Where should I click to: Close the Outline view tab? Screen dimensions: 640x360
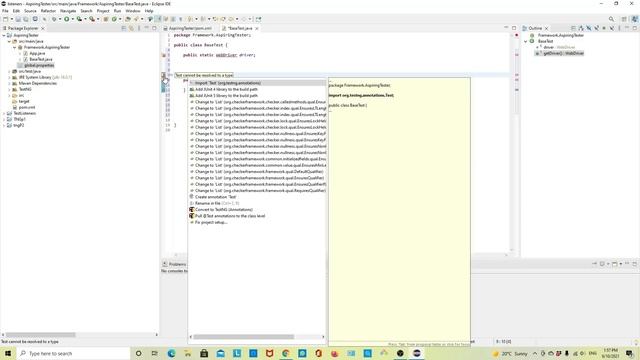click(x=547, y=28)
